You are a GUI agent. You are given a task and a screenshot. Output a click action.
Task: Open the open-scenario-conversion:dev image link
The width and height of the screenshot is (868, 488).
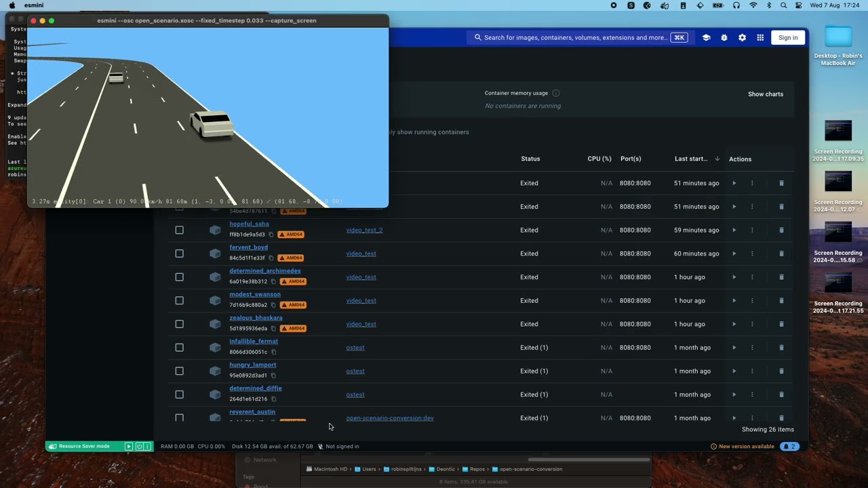click(x=390, y=418)
